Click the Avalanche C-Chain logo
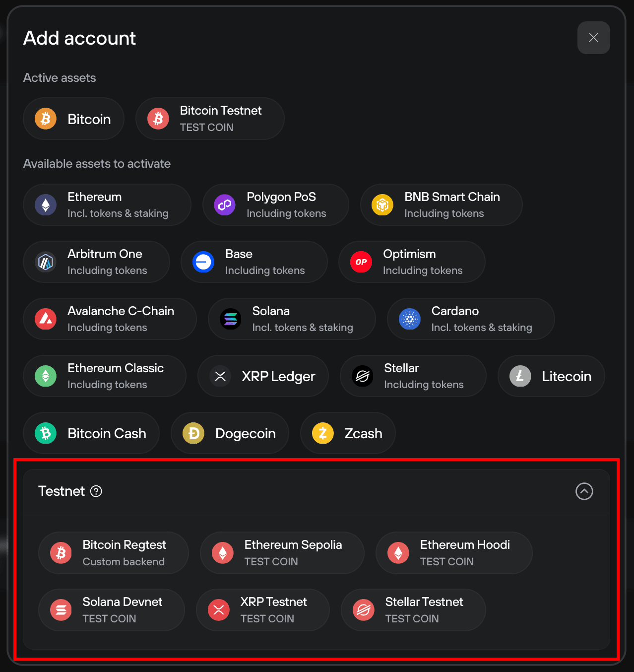This screenshot has width=634, height=672. pos(45,319)
